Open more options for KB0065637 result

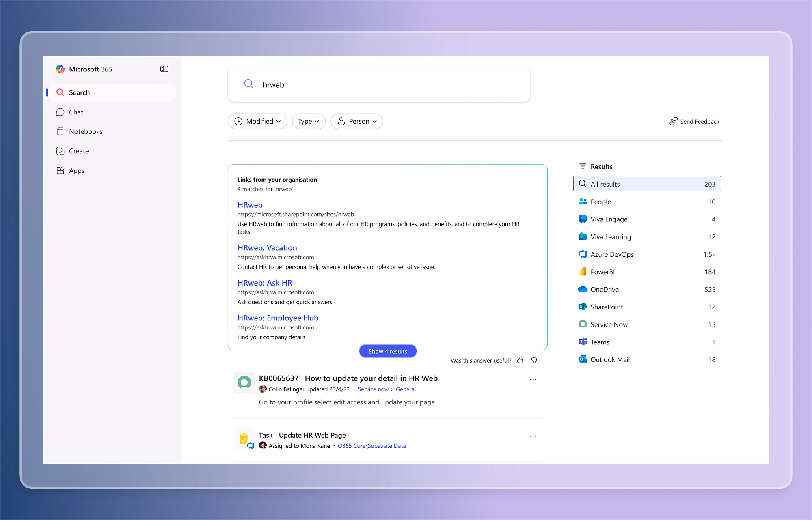pyautogui.click(x=533, y=380)
